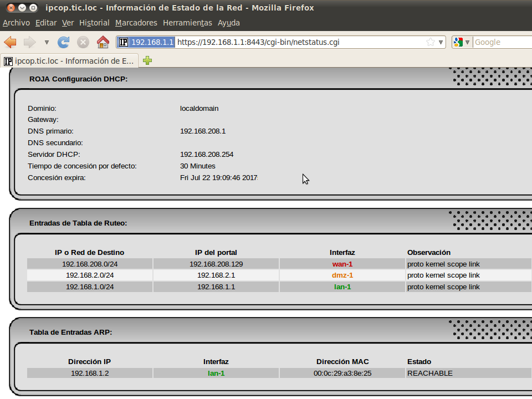Open the Herramientas menu
The height and width of the screenshot is (399, 532).
tap(187, 23)
